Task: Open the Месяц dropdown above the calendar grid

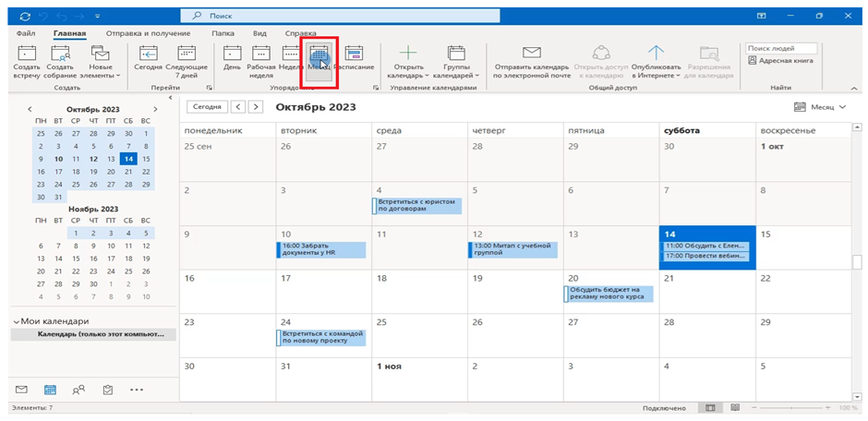Action: tap(820, 107)
